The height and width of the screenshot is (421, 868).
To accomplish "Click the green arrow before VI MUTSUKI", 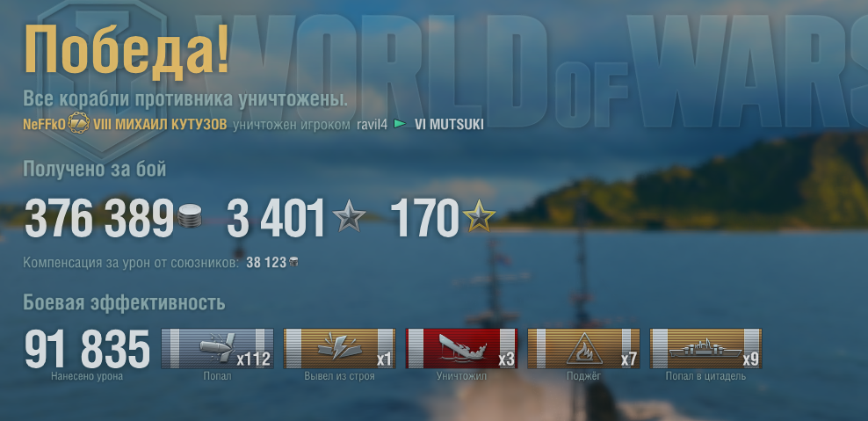I will pos(400,124).
